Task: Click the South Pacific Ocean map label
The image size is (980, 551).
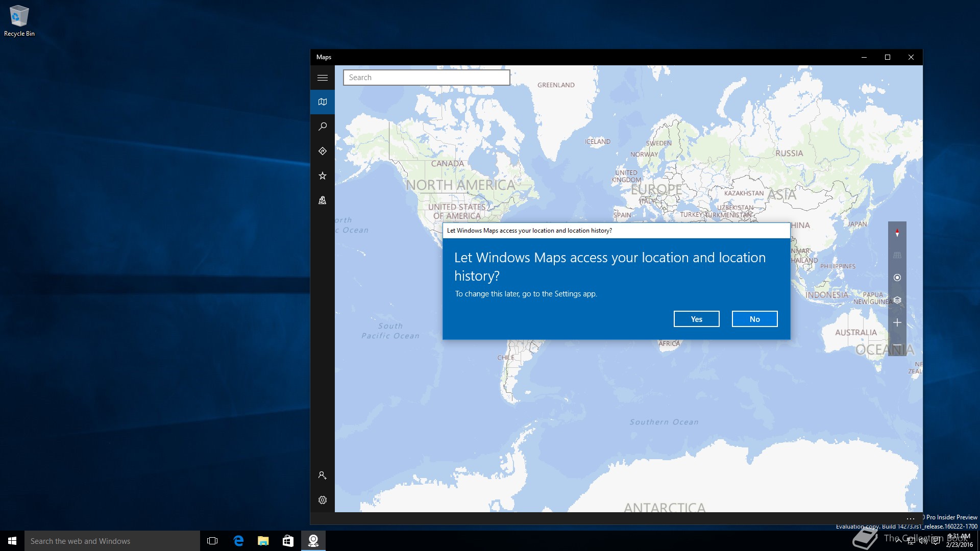Action: 390,331
